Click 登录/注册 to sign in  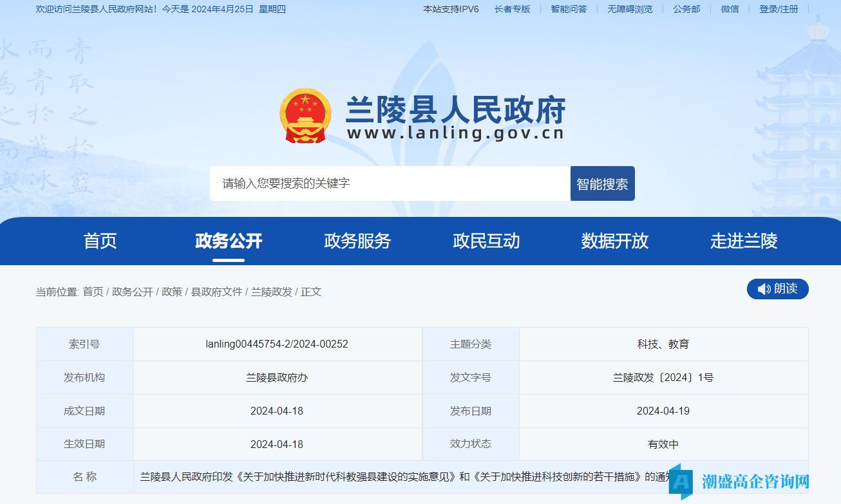click(779, 9)
